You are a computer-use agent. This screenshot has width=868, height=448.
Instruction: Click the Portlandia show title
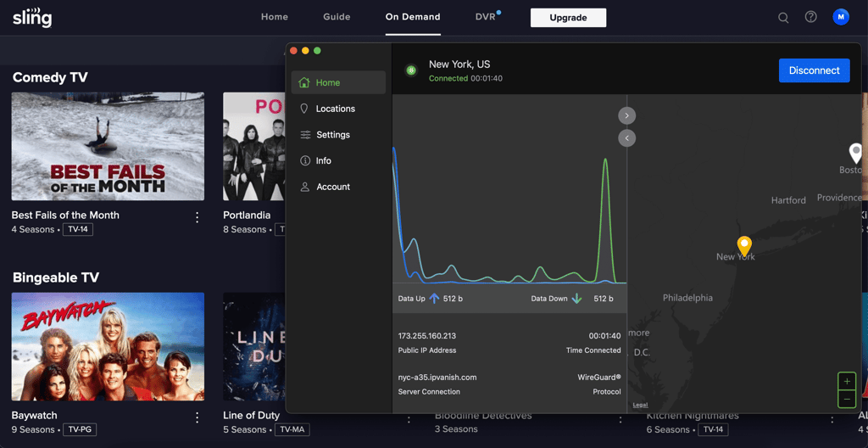(247, 216)
